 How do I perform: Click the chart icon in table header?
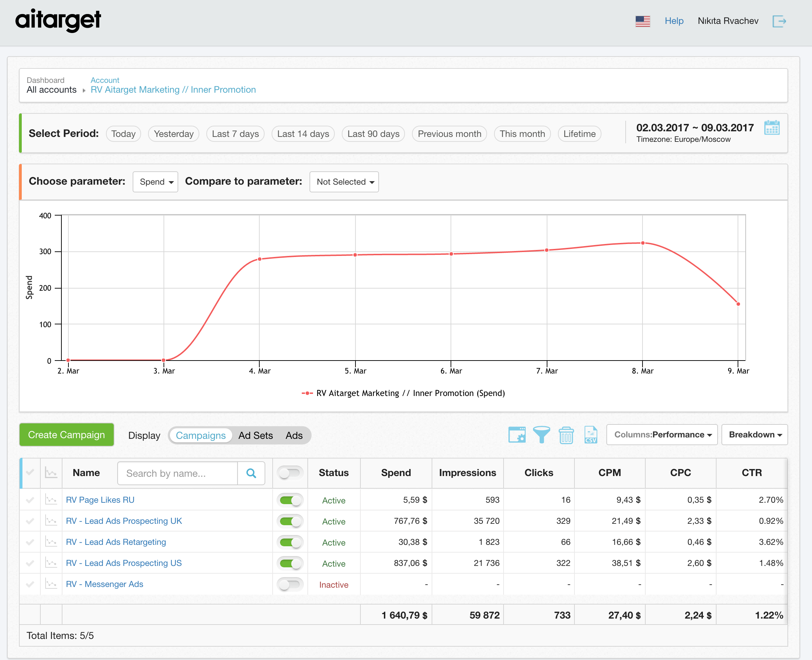click(x=51, y=473)
